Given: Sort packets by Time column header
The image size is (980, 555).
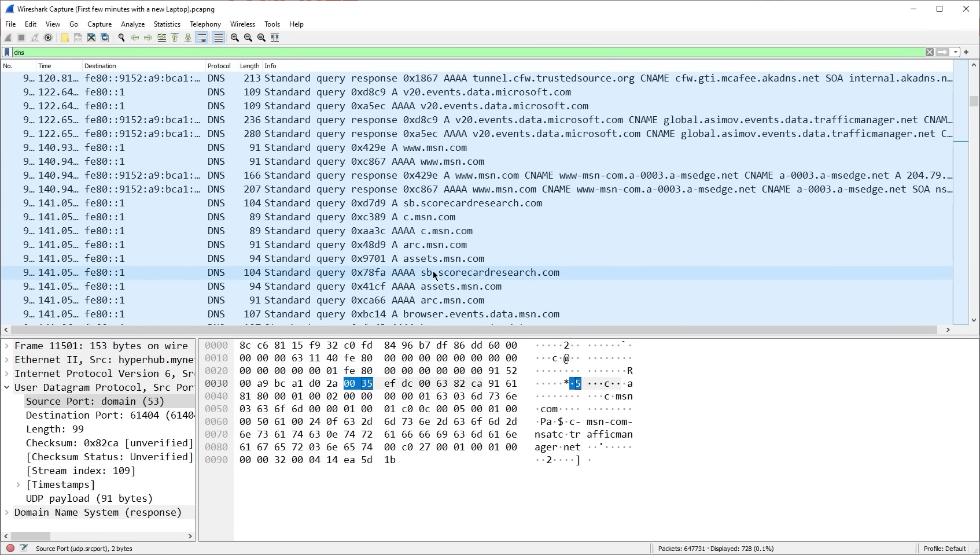Looking at the screenshot, I should point(59,66).
